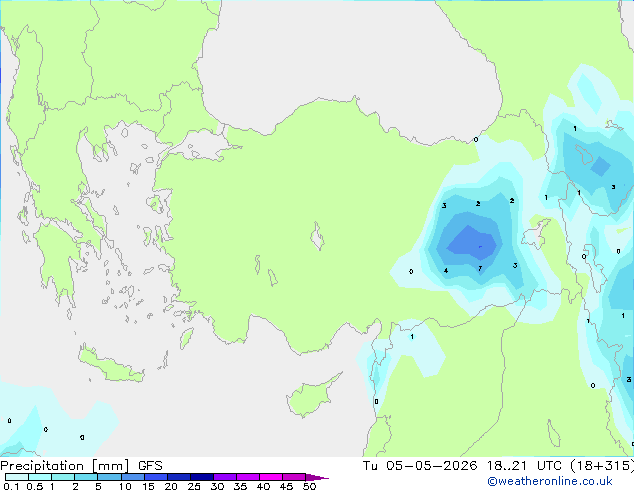Screen dimensions: 634x490
Task: Click the legend label '30'
Action: coord(217,486)
